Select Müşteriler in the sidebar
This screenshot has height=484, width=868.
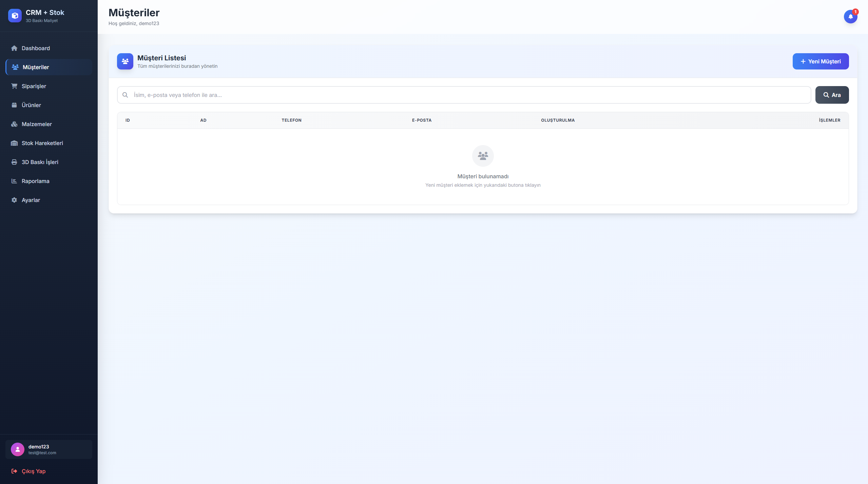(x=36, y=67)
